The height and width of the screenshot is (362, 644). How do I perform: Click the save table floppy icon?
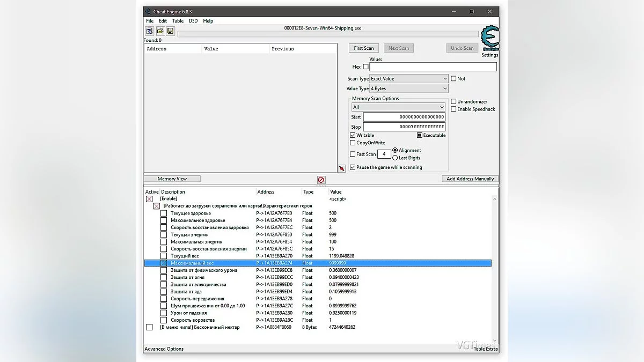coord(170,31)
